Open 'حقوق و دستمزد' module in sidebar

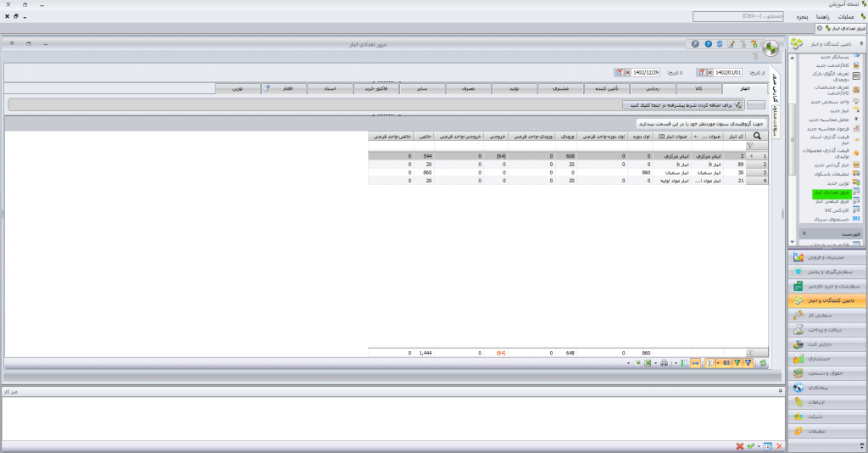click(827, 373)
